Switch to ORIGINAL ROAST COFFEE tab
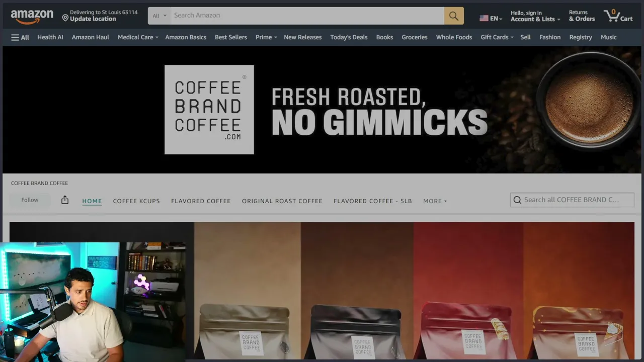This screenshot has width=644, height=362. 282,201
